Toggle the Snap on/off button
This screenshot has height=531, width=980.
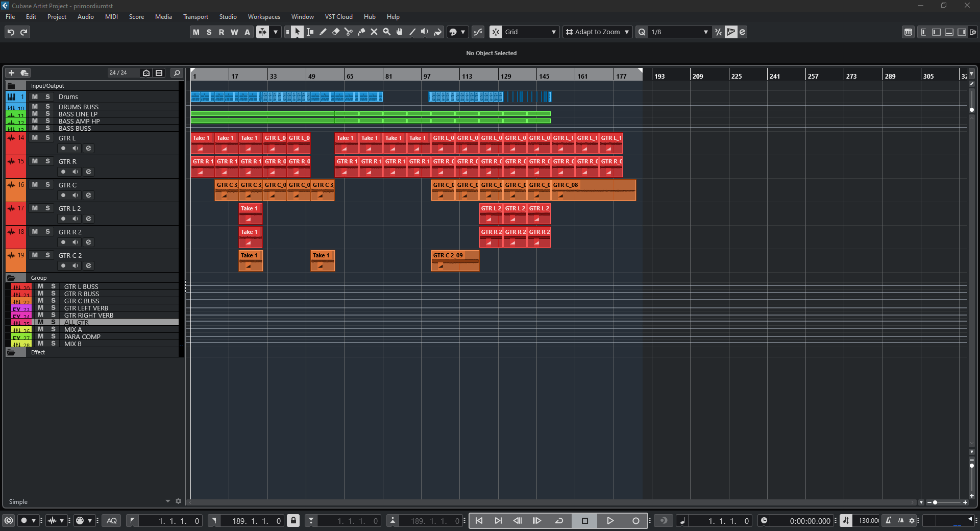point(496,32)
